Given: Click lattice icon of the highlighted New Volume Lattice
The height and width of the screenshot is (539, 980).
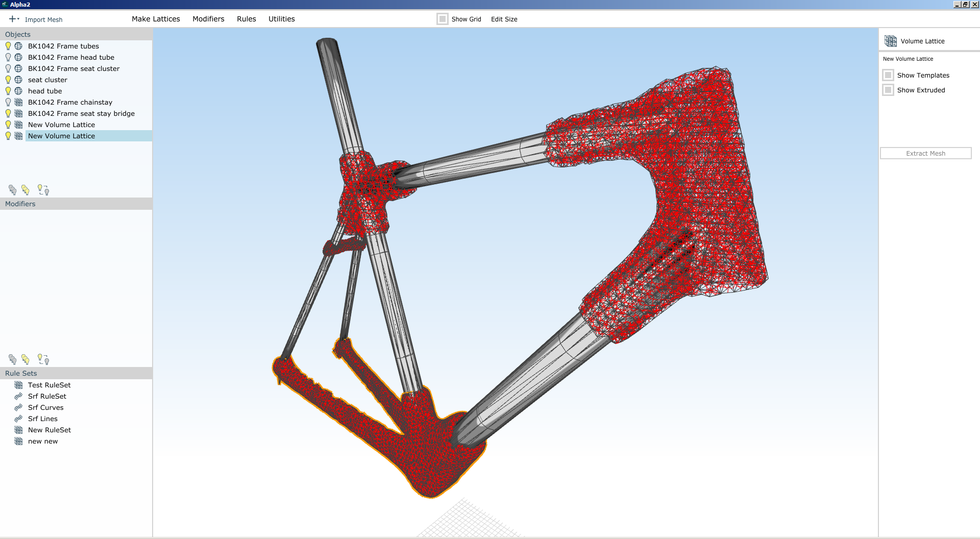Looking at the screenshot, I should [x=18, y=136].
